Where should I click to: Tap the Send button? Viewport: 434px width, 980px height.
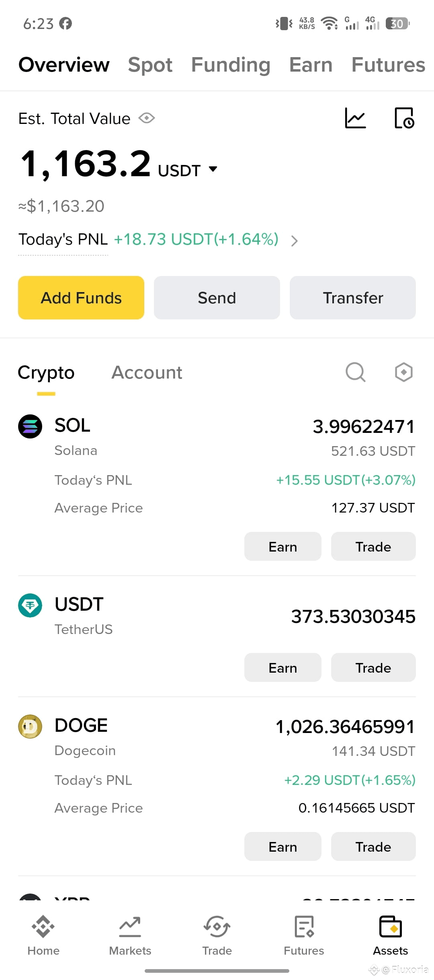pyautogui.click(x=217, y=298)
